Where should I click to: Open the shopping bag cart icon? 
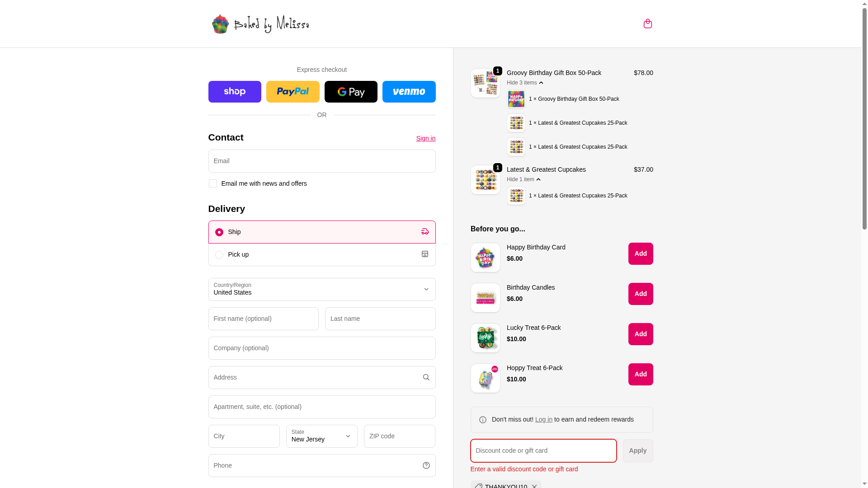[647, 23]
